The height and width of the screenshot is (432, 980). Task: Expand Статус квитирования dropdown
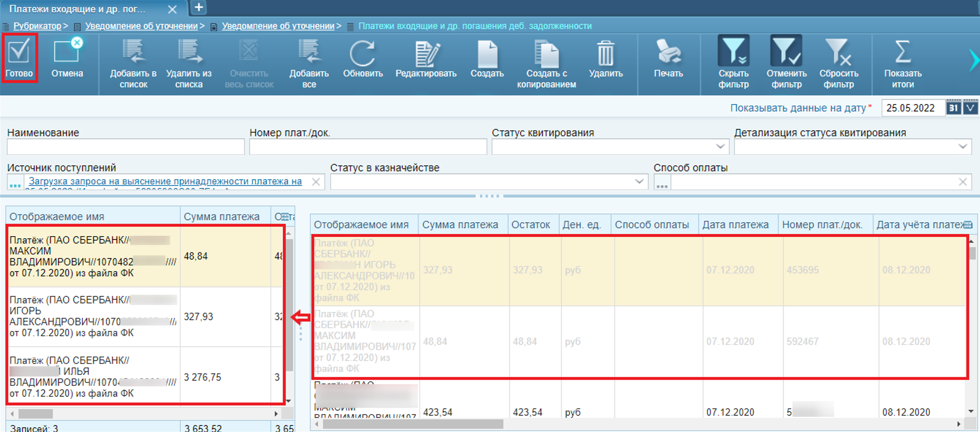(720, 147)
